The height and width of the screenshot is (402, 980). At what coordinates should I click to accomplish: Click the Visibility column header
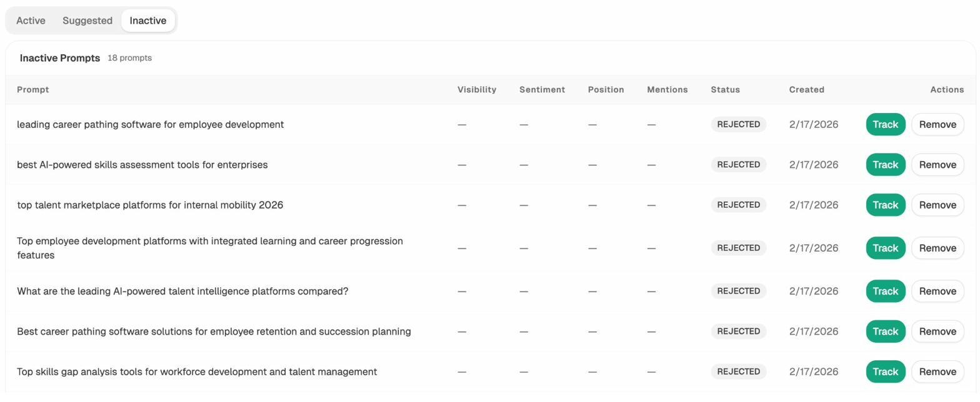pos(476,90)
